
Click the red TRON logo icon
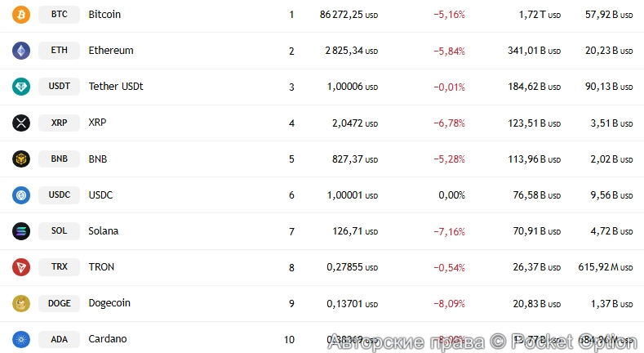21,267
